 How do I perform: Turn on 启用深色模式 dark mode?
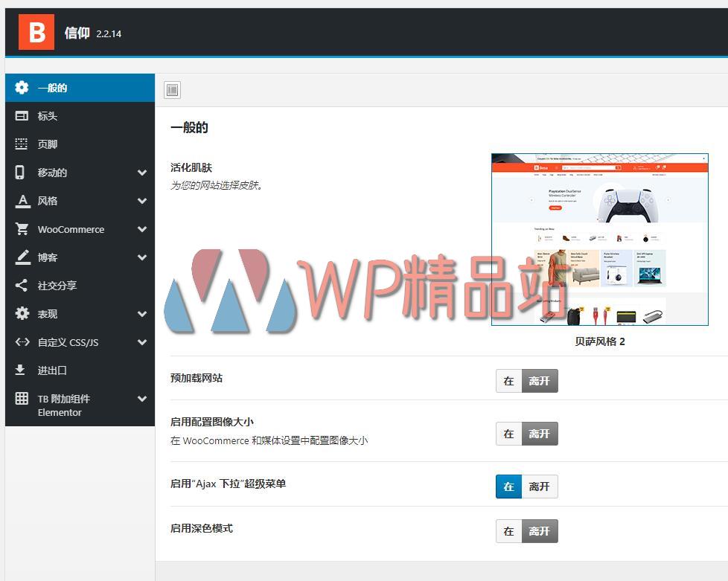pyautogui.click(x=508, y=530)
